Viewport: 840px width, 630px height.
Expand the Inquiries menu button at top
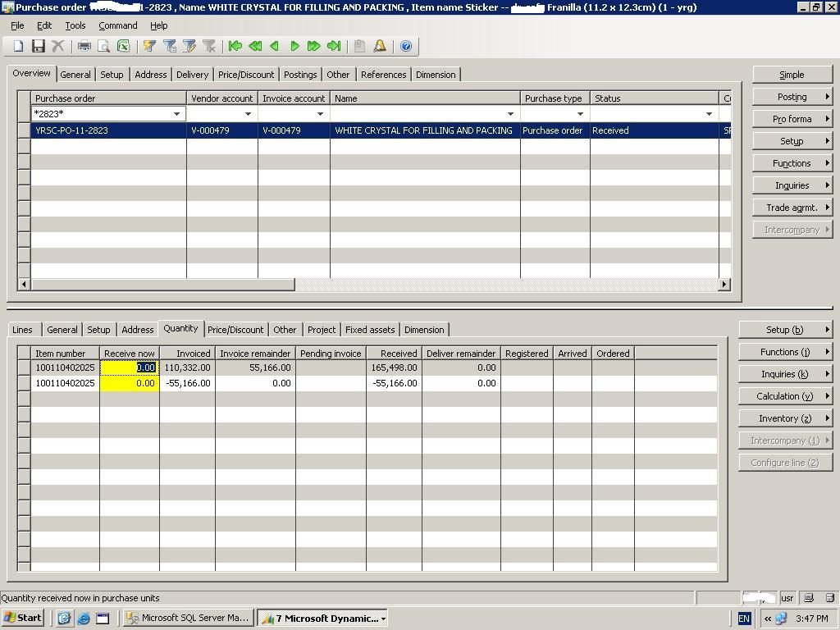pyautogui.click(x=792, y=185)
